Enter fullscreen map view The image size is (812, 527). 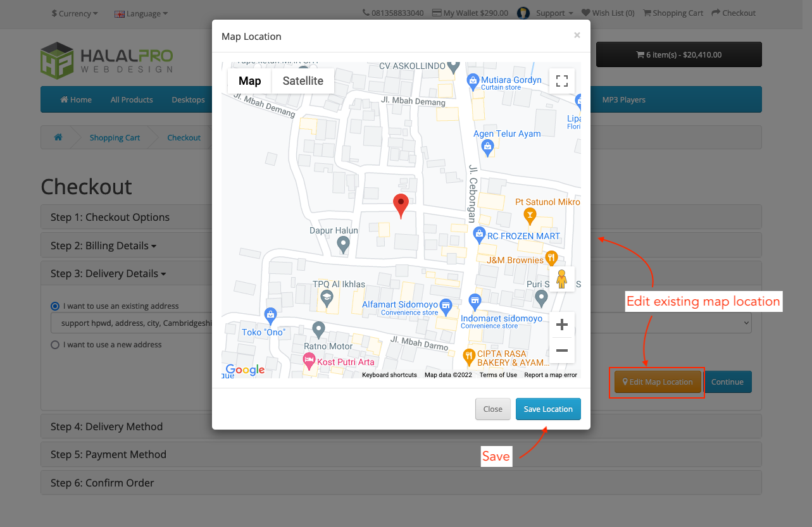tap(561, 80)
